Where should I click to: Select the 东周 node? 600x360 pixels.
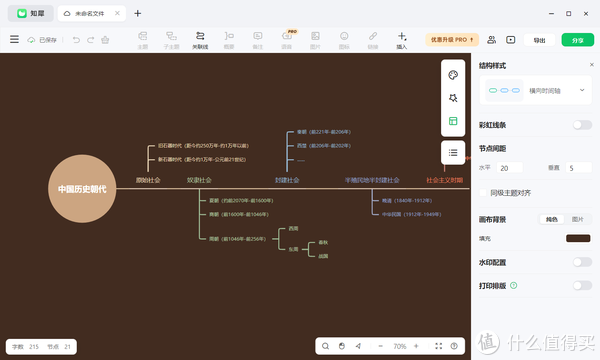coord(293,249)
